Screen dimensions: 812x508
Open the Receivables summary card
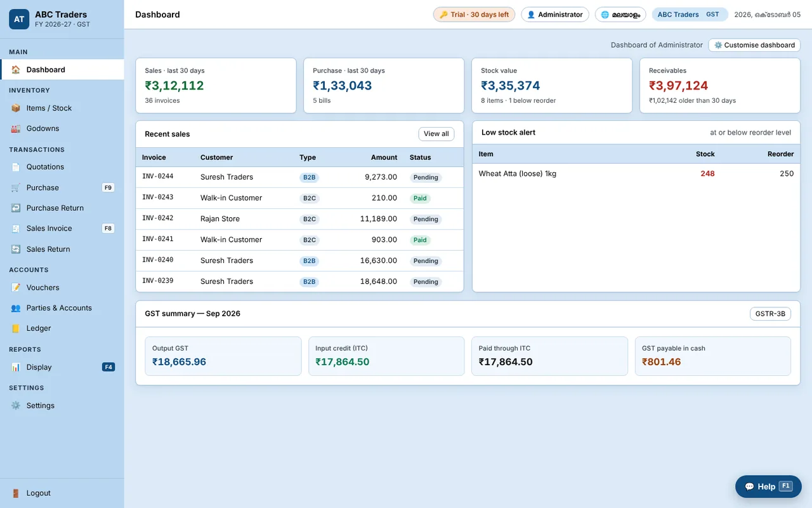click(x=720, y=86)
